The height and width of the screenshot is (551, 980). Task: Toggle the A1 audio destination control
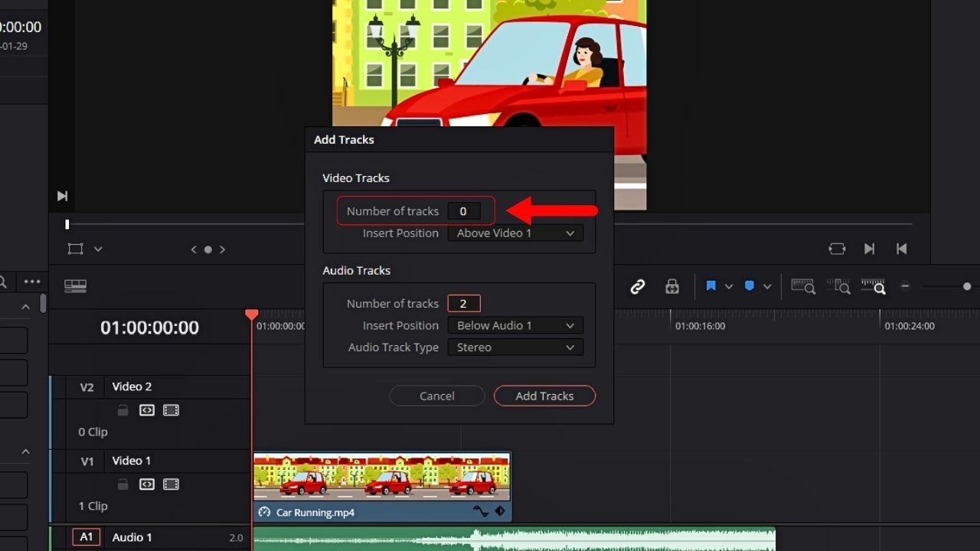(86, 536)
